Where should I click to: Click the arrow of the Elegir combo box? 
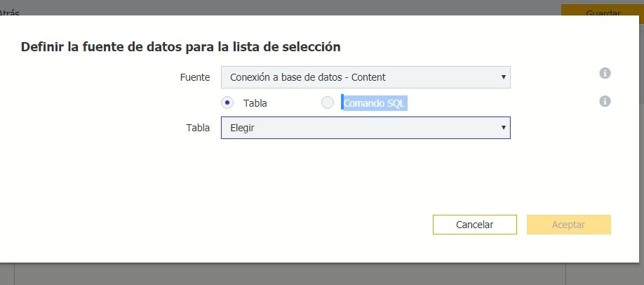[x=504, y=128]
